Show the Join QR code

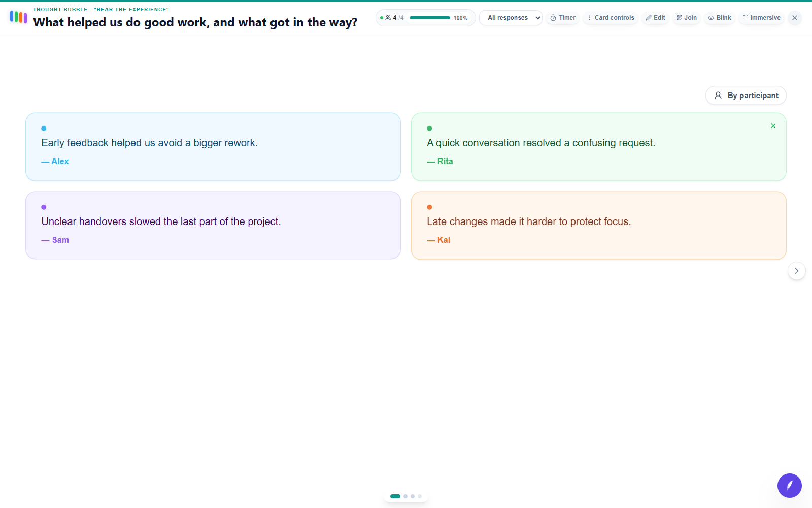click(687, 18)
